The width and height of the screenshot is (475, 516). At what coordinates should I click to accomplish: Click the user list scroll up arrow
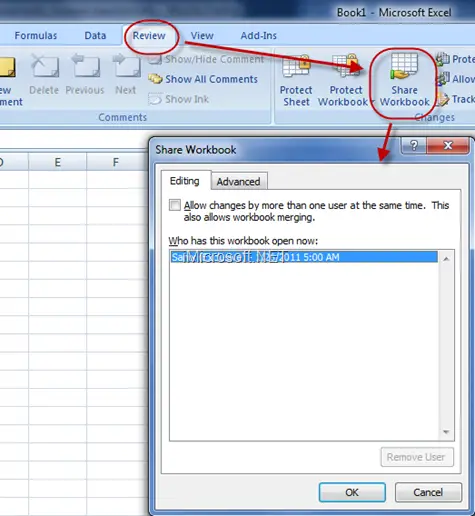(446, 259)
